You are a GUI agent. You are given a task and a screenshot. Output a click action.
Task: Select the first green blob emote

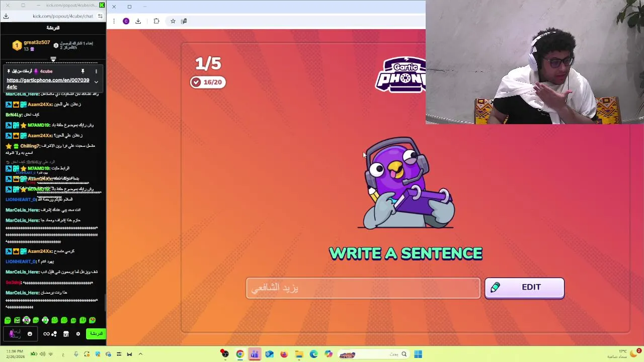coord(8,320)
